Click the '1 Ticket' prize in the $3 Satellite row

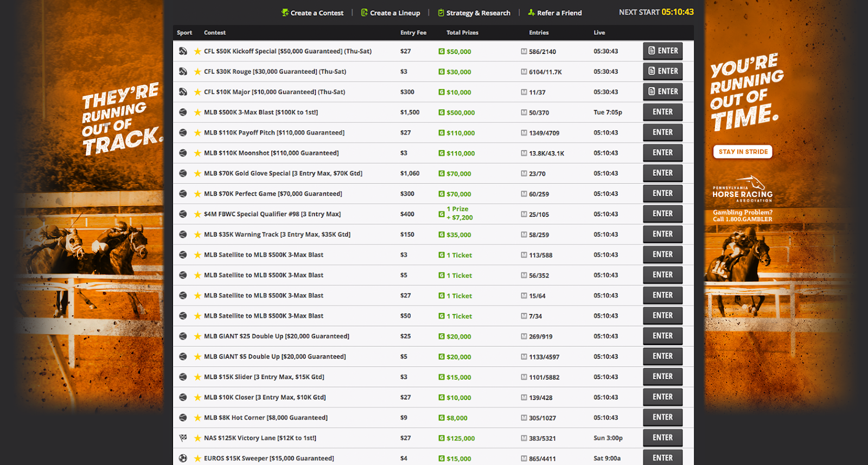tap(459, 255)
